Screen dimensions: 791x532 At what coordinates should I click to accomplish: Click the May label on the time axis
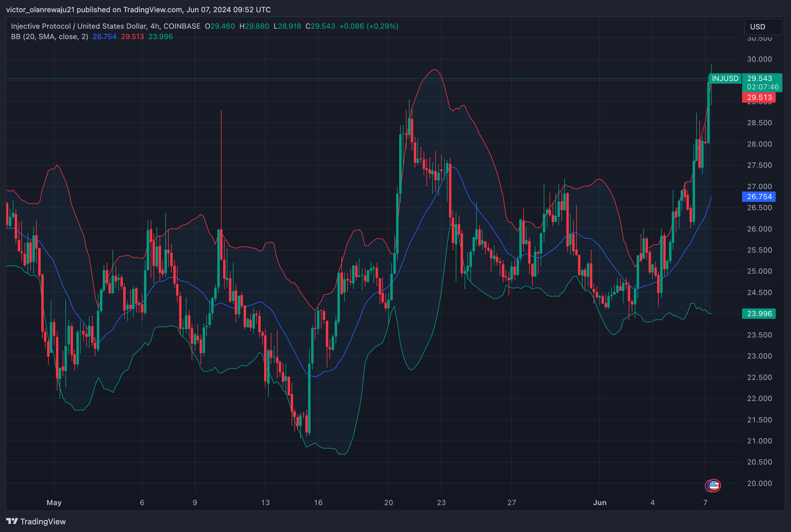[x=54, y=502]
